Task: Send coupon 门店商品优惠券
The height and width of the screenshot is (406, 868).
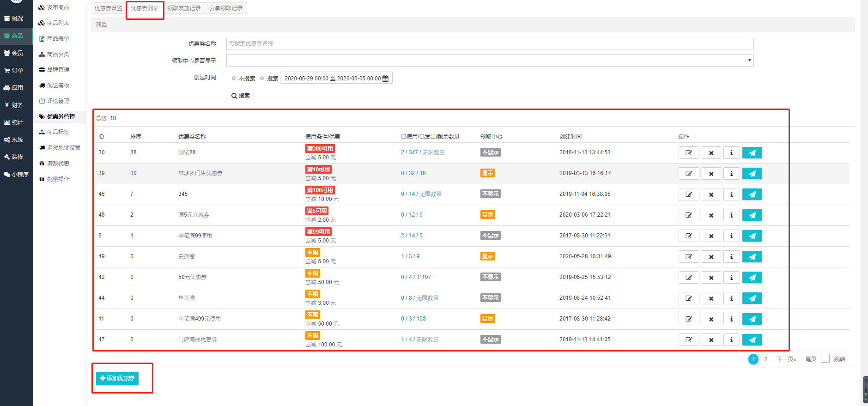Action: pyautogui.click(x=752, y=340)
